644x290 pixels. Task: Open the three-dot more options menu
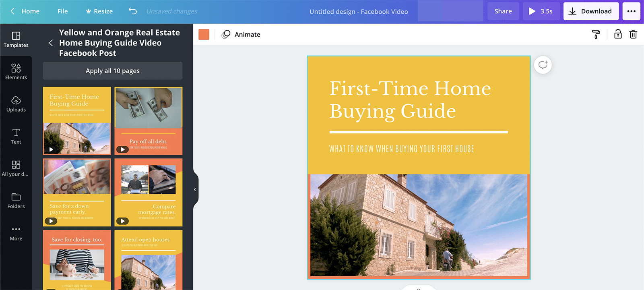coord(631,11)
